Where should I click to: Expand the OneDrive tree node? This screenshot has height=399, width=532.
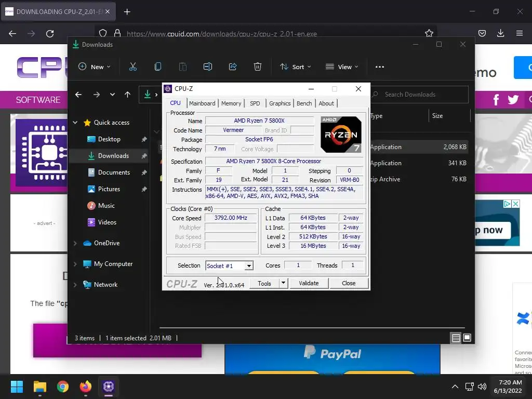tap(75, 243)
